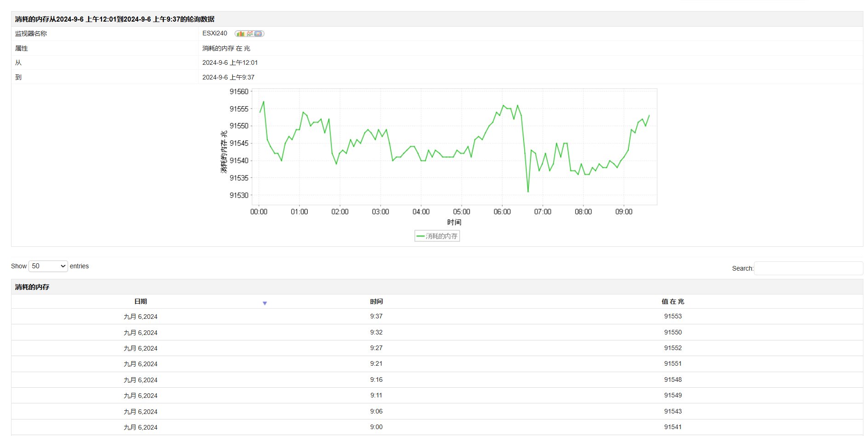Click the green line swatch in legend

pyautogui.click(x=420, y=236)
